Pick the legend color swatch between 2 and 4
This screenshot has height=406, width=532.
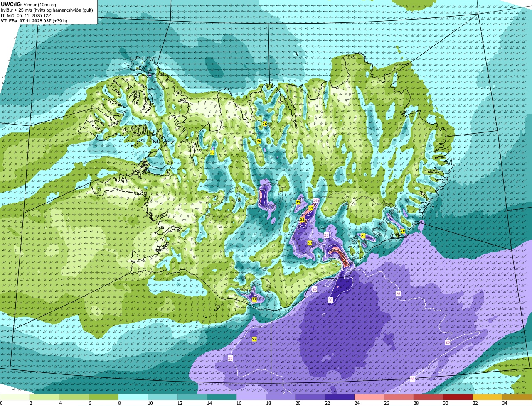(x=44, y=397)
